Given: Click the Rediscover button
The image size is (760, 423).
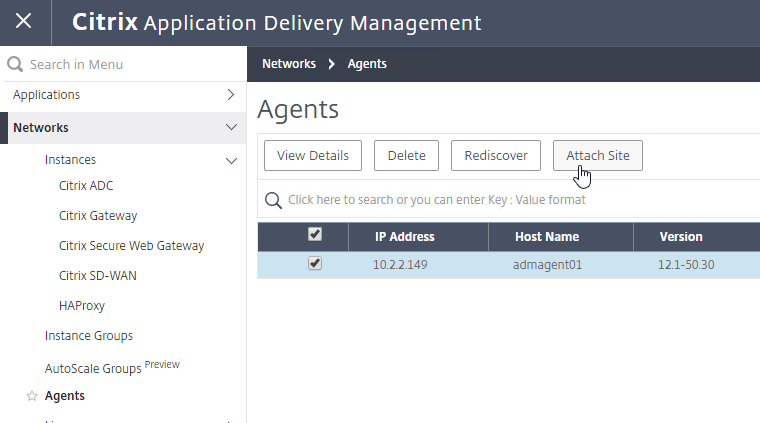Looking at the screenshot, I should [496, 156].
